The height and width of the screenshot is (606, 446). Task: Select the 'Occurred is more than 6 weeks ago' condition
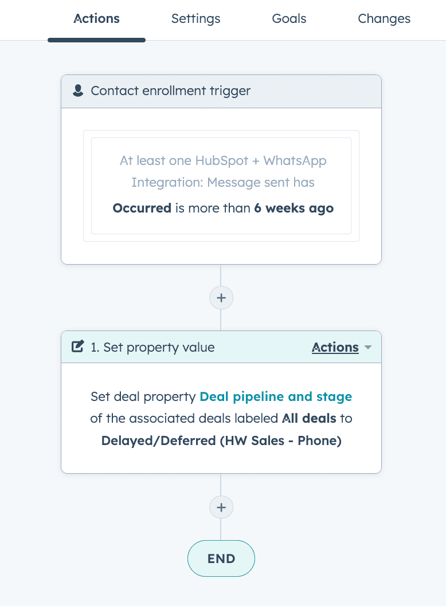click(x=223, y=208)
